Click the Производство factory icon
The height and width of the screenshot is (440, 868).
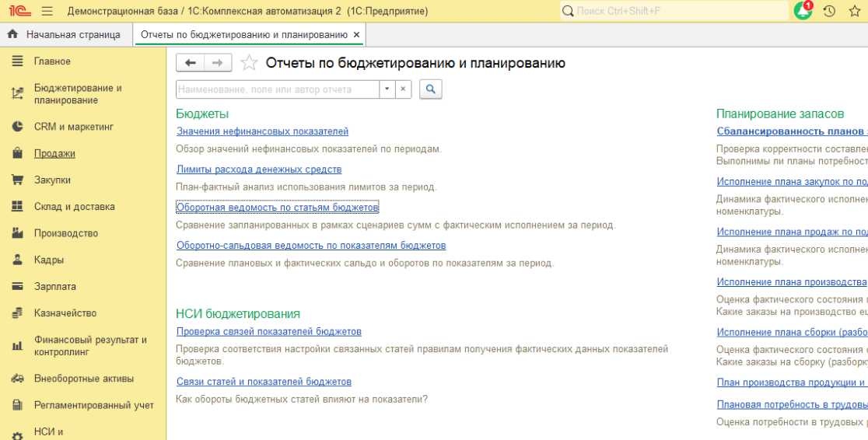[18, 233]
